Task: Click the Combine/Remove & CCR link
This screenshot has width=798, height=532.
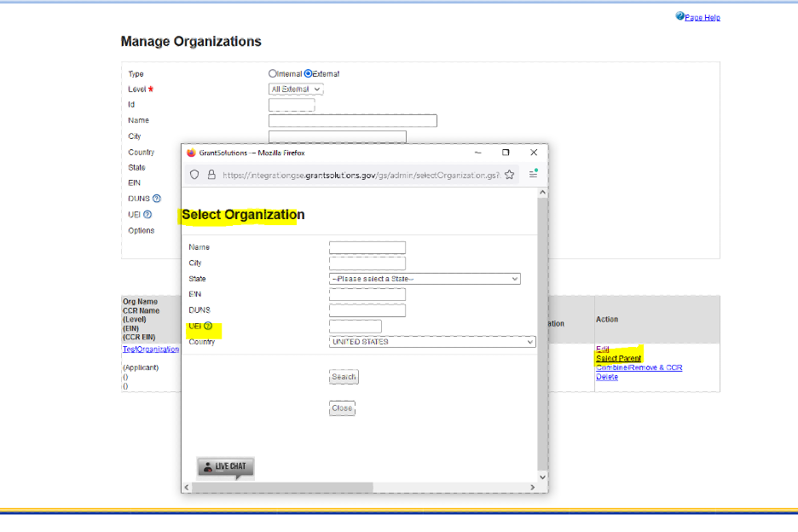Action: point(639,367)
